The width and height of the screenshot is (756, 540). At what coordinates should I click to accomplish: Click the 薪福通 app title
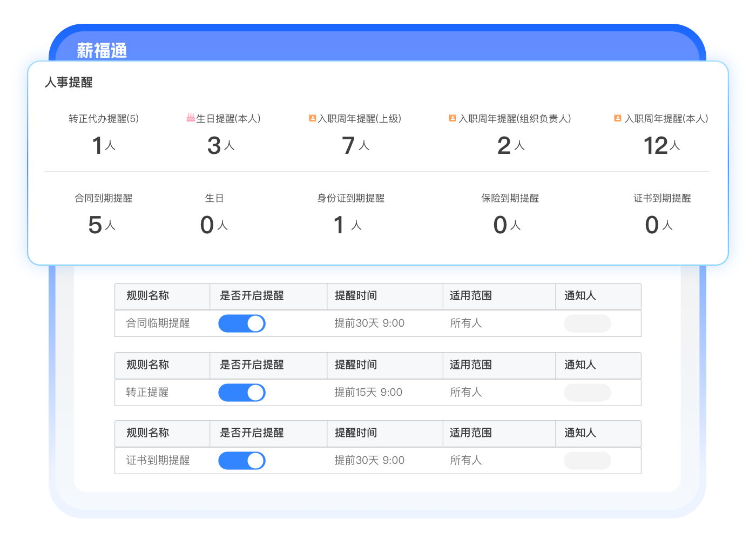pos(102,50)
